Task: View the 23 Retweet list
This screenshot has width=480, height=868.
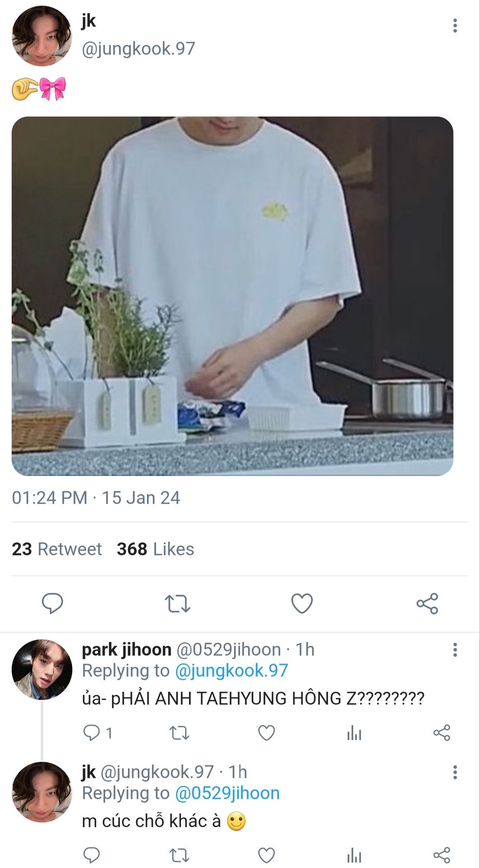Action: [x=57, y=549]
